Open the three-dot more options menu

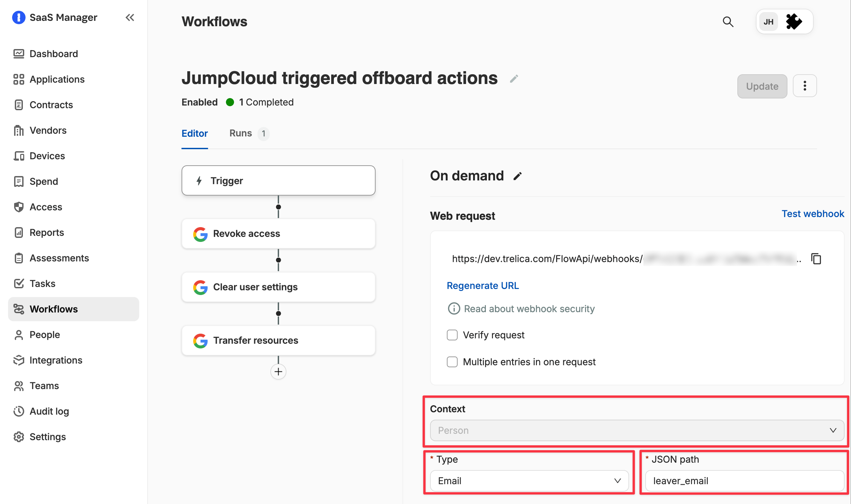coord(805,86)
